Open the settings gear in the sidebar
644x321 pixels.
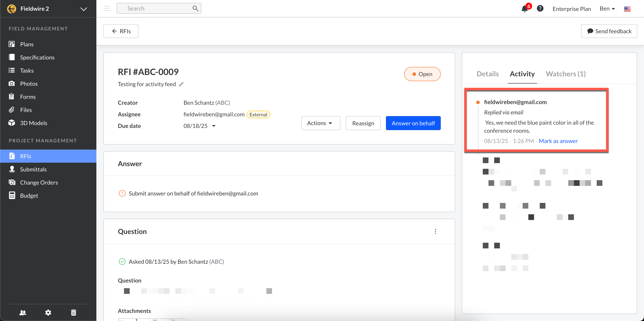click(x=48, y=312)
